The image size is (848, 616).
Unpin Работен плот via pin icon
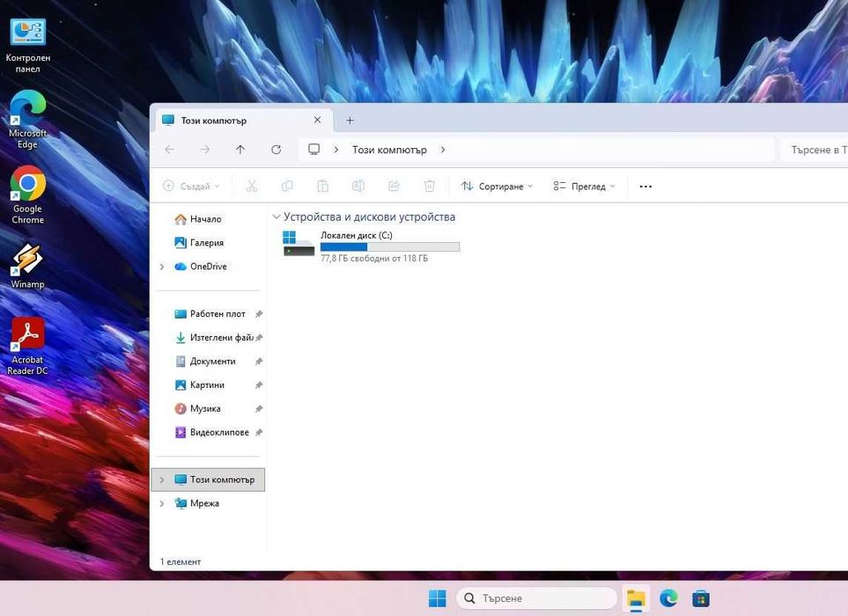coord(259,314)
